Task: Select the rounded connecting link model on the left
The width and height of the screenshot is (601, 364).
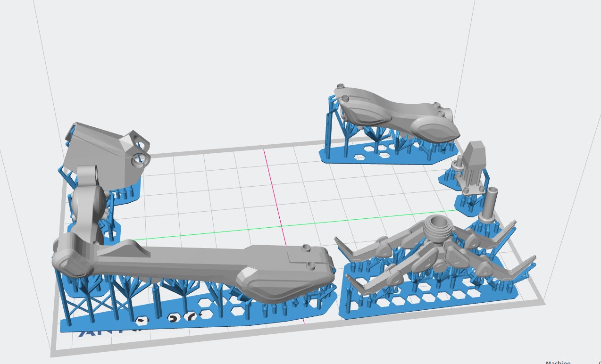Action: 89,205
